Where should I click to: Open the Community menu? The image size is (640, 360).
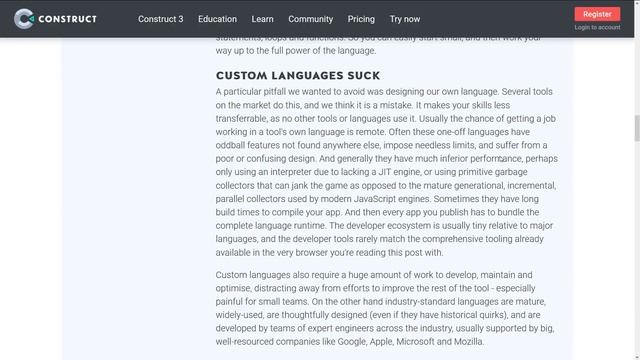[310, 19]
